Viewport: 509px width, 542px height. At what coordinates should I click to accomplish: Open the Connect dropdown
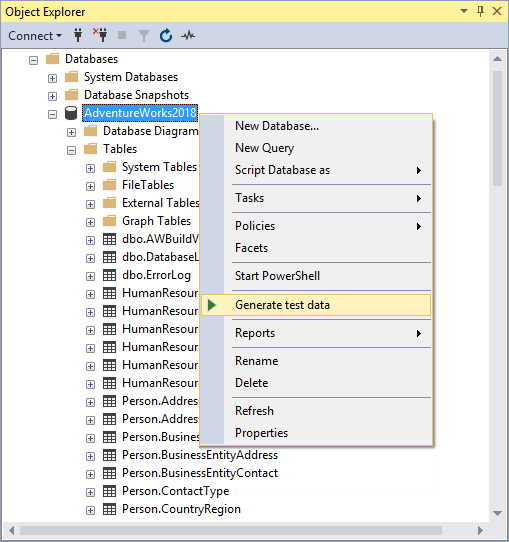pos(35,36)
